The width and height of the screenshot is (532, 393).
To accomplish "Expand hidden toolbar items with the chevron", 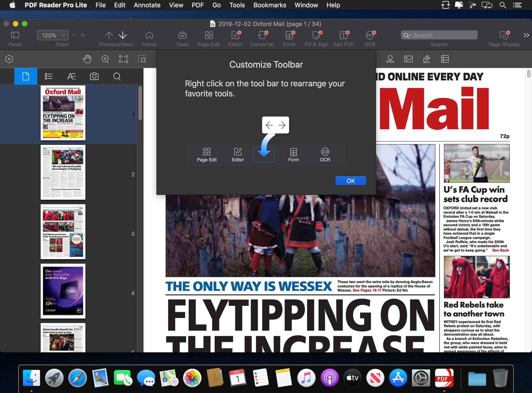I will pyautogui.click(x=525, y=35).
